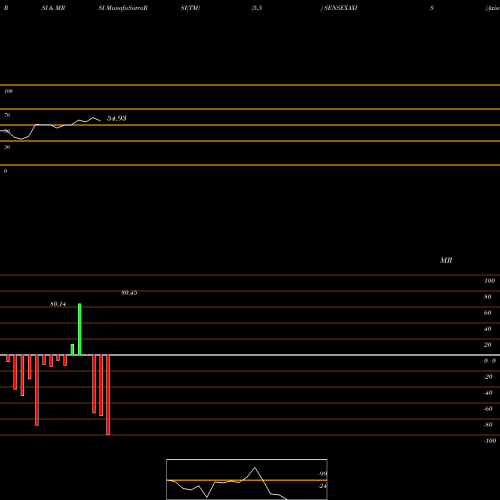The height and width of the screenshot is (500, 500).
Task: Click the 80.14 value label
Action: coord(58,304)
